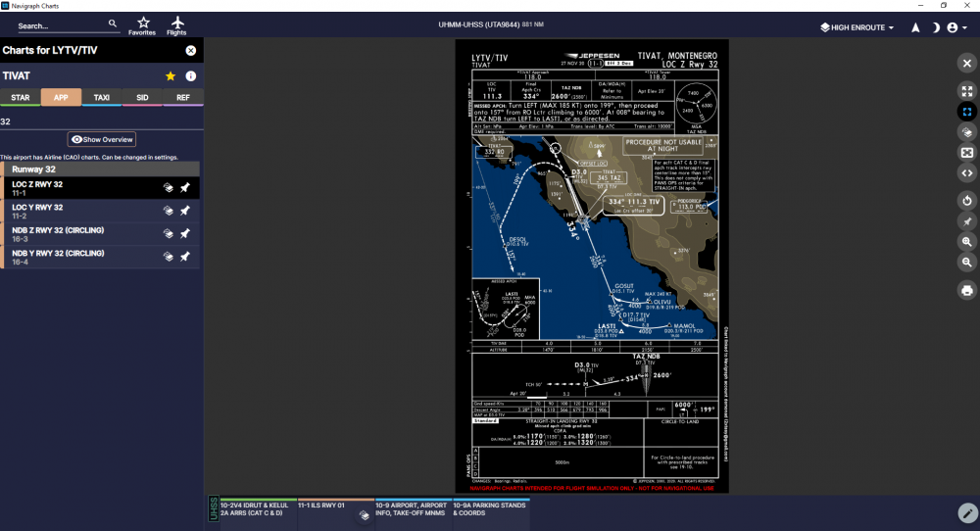Image resolution: width=980 pixels, height=531 pixels.
Task: Close the Charts for LYTV/TIV panel
Action: (191, 51)
